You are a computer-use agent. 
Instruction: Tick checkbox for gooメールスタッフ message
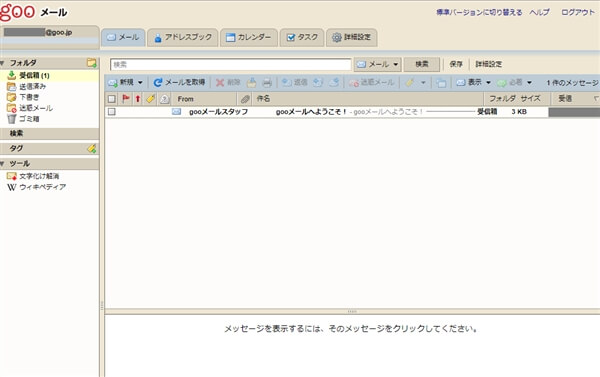click(x=111, y=112)
